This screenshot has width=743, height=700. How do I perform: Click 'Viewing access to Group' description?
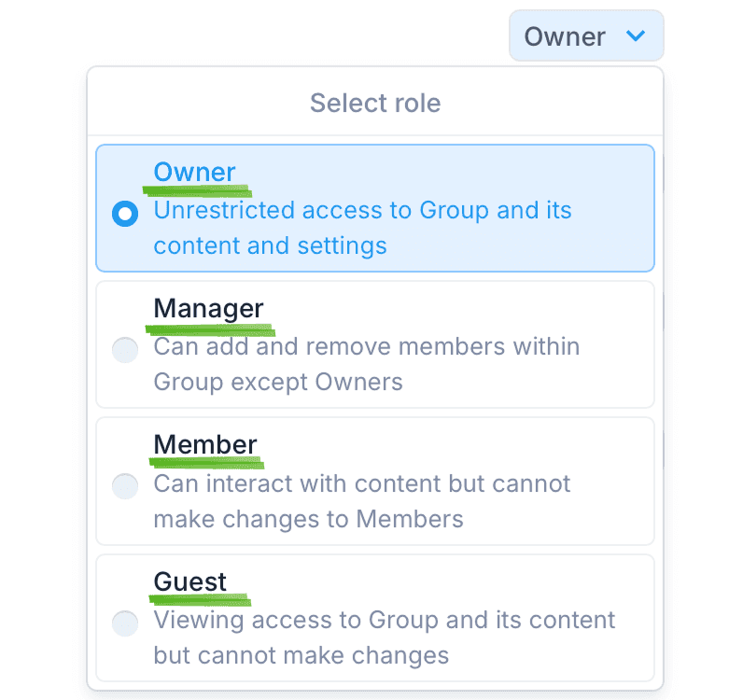pos(384,620)
